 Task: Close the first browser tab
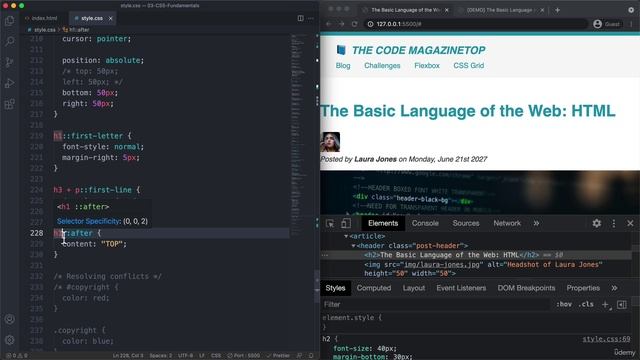pyautogui.click(x=447, y=10)
